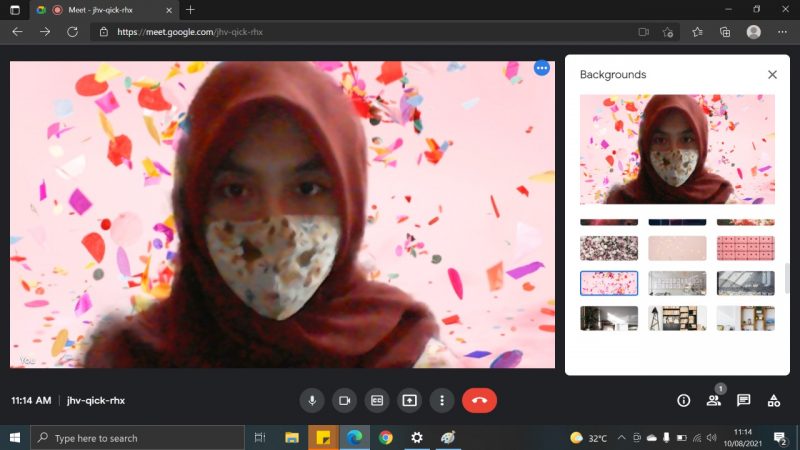Pick the gray glass atrium background

pos(745,283)
